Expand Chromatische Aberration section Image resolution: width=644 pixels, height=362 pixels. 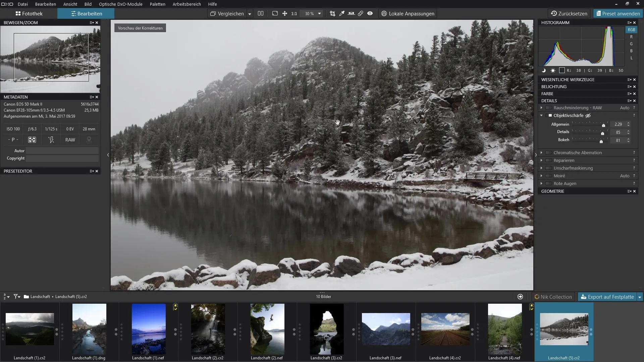point(541,153)
